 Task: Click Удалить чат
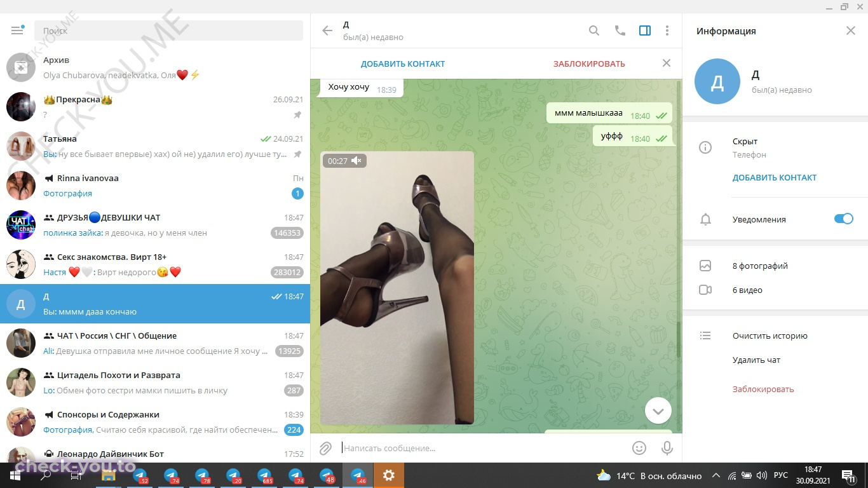[x=756, y=360]
